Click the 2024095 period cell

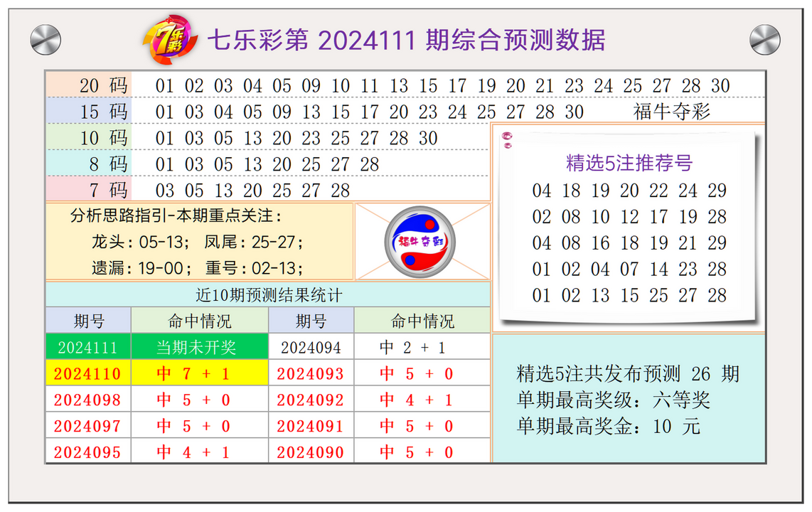click(89, 452)
